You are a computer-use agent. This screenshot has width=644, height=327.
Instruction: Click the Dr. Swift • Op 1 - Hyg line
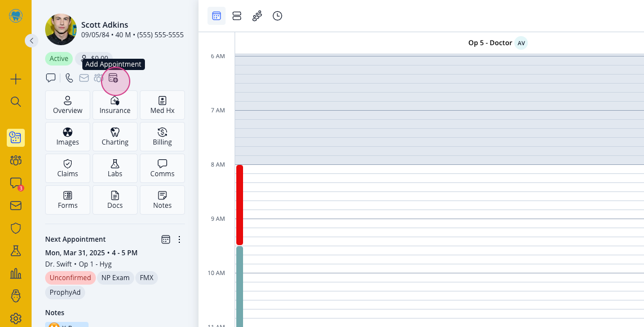point(78,264)
